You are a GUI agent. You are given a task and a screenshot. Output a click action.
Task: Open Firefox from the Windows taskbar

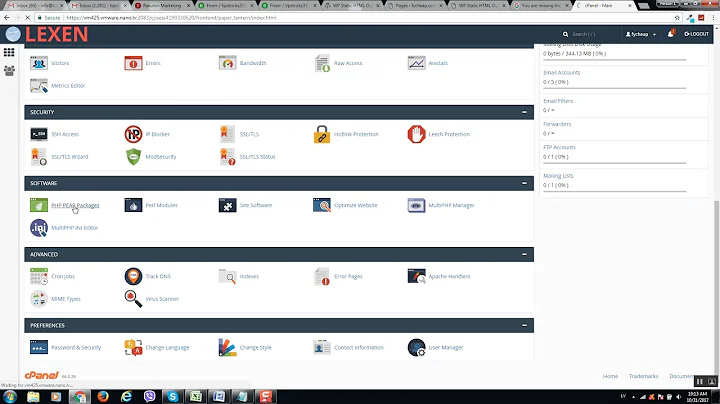101,395
